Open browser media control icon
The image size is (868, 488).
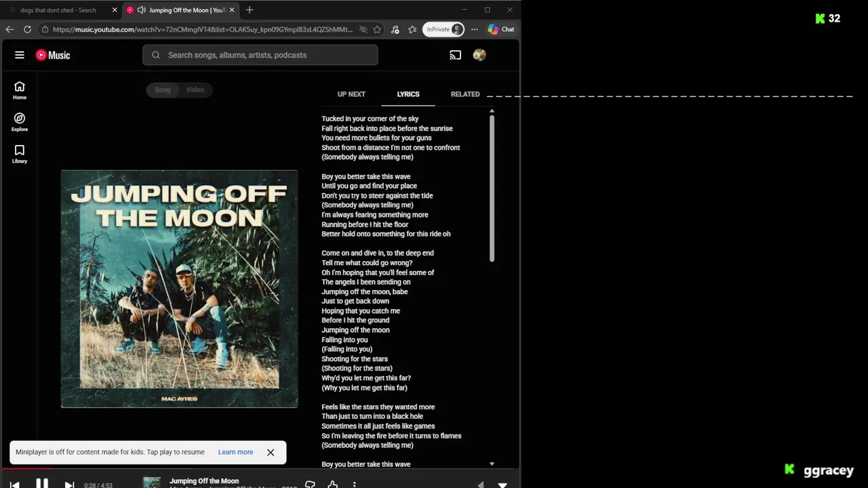tap(395, 29)
